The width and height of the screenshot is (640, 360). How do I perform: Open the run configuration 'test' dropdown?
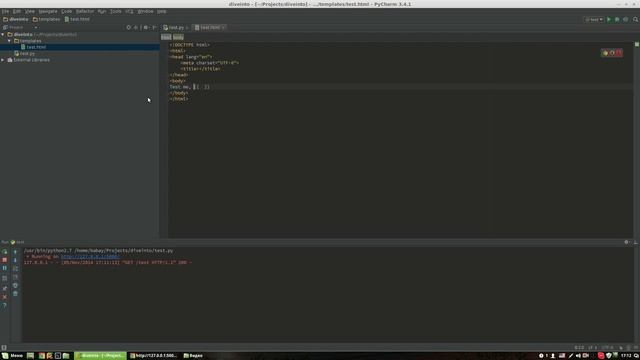(x=594, y=19)
